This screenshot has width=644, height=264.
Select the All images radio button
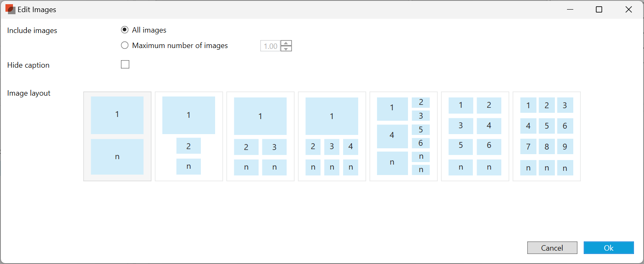point(125,30)
